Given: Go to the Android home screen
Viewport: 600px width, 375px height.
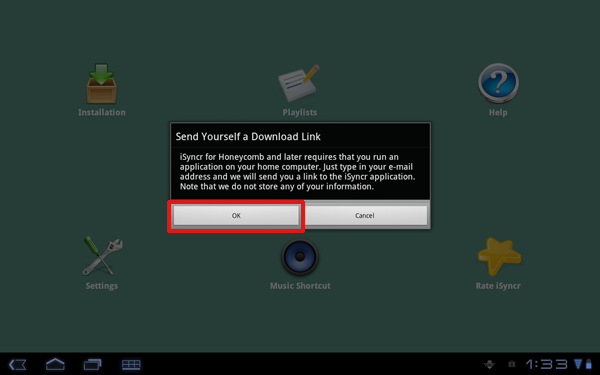Looking at the screenshot, I should pyautogui.click(x=55, y=364).
